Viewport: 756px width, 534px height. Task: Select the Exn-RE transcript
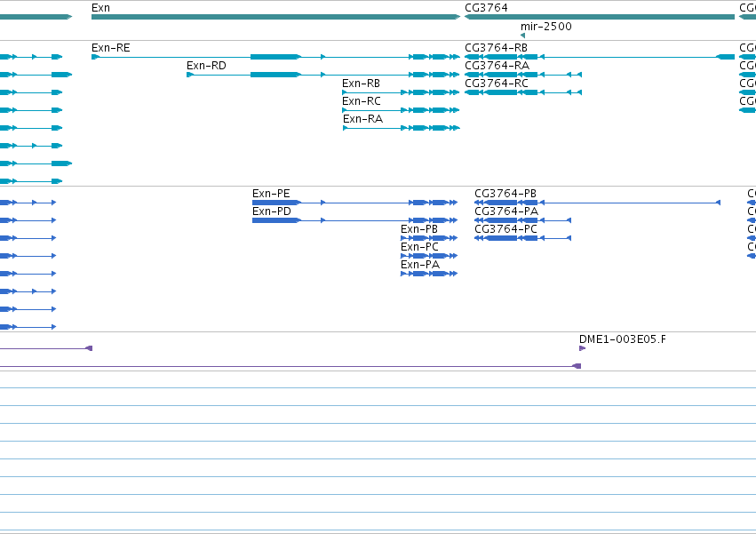pos(275,57)
